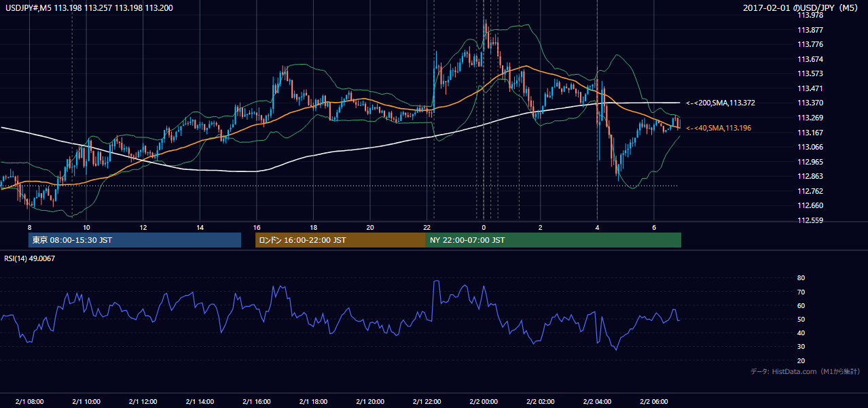Screen dimensions: 868x408
Task: Click the 113.674 price axis label
Action: pos(811,59)
